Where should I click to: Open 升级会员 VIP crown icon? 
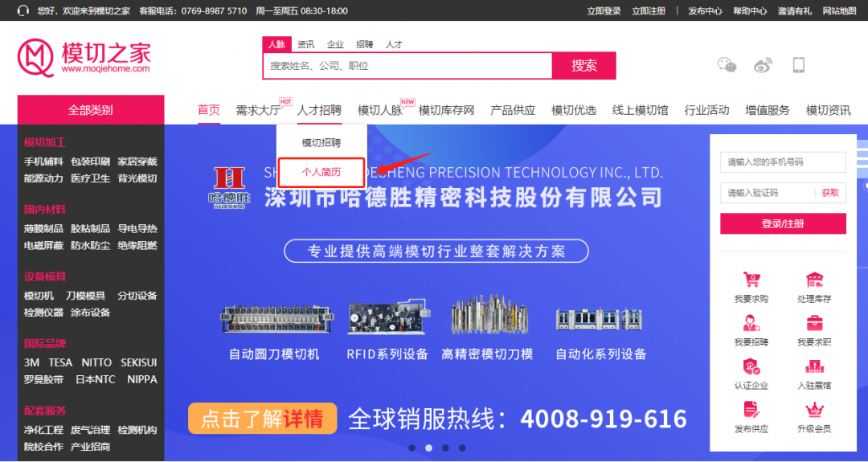814,410
